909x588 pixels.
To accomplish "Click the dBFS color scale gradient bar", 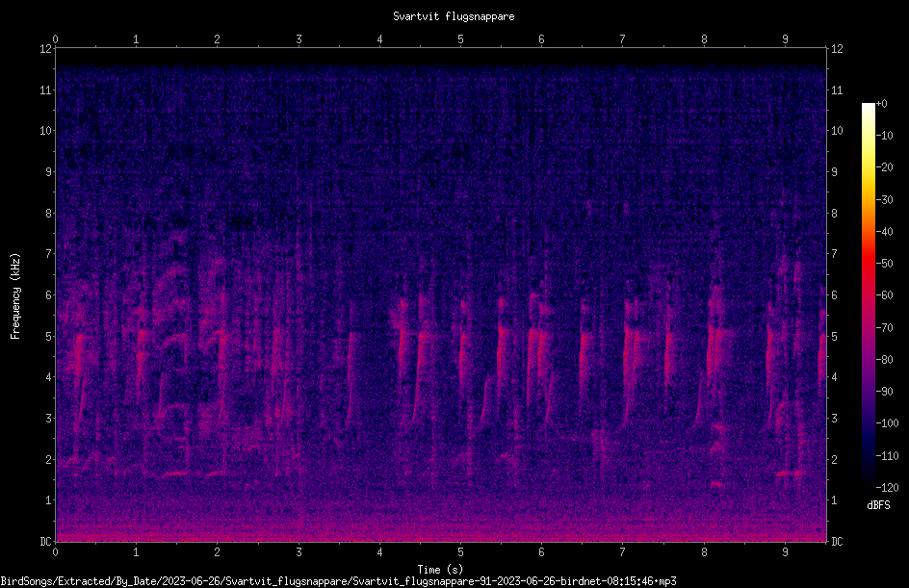I will pyautogui.click(x=868, y=295).
